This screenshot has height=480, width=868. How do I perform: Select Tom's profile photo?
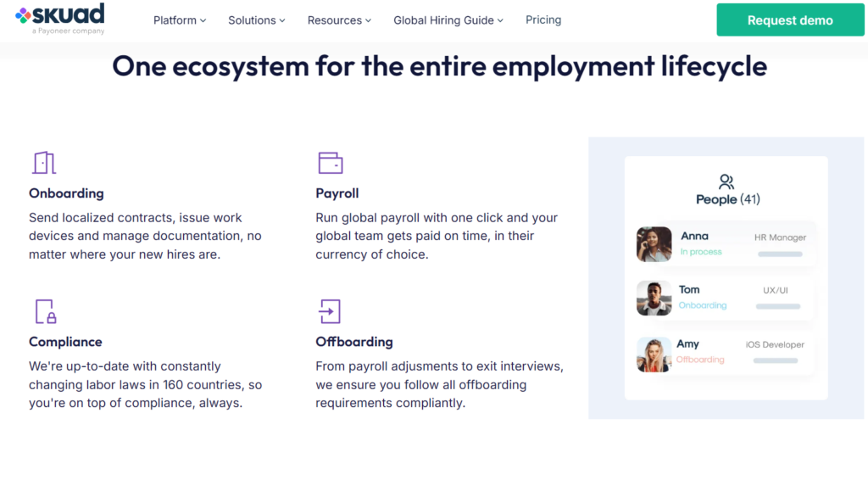pos(654,298)
